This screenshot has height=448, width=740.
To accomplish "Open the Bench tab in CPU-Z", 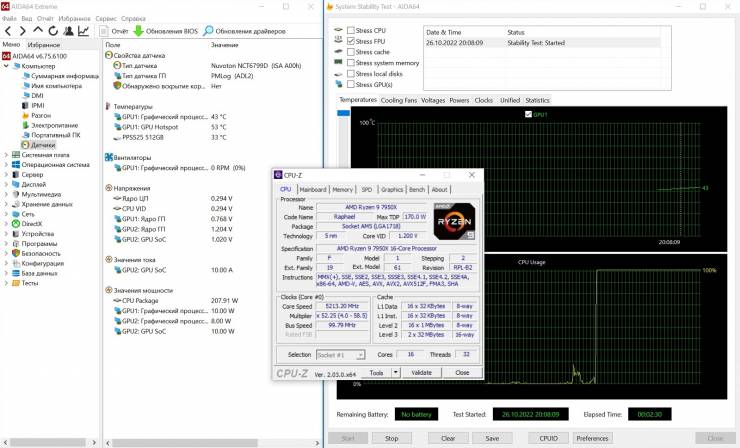I will [x=417, y=189].
